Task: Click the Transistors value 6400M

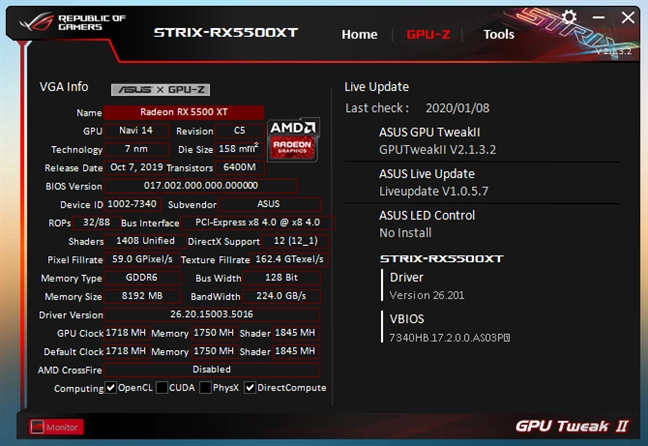Action: (x=240, y=167)
